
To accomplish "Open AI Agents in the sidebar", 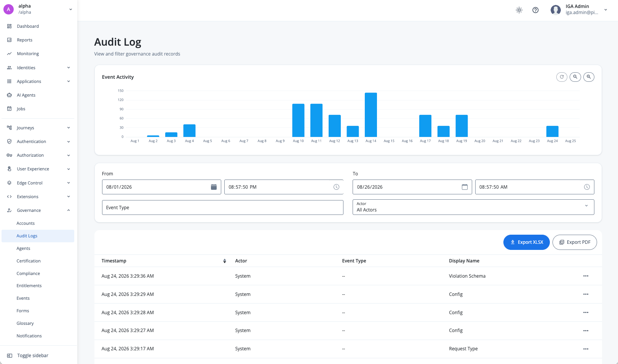I will point(26,95).
